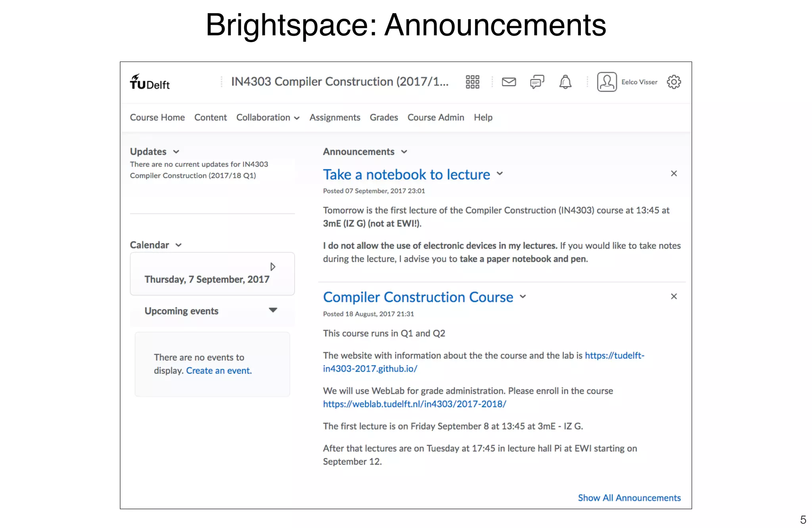Open the weblab.tudelft.nl course link
Image resolution: width=812 pixels, height=528 pixels.
(414, 404)
